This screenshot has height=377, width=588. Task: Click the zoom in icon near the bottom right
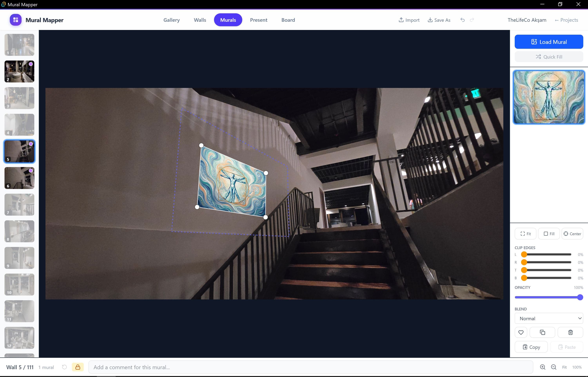click(x=543, y=367)
